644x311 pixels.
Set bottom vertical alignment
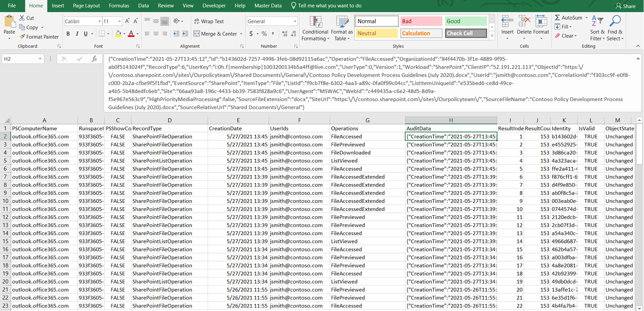pos(164,21)
